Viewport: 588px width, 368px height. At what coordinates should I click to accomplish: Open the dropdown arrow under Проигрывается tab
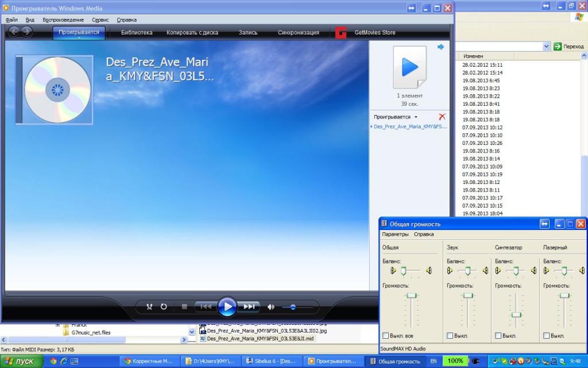[x=79, y=39]
